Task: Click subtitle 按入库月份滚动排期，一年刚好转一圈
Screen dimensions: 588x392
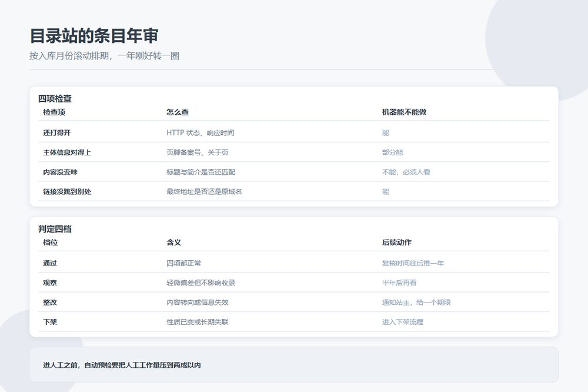Action: (x=104, y=55)
